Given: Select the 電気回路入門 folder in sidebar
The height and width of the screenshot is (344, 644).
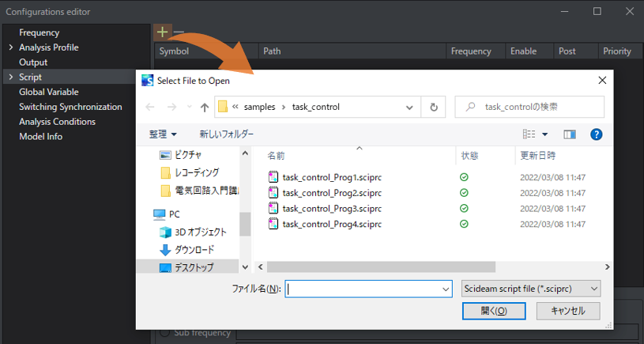Looking at the screenshot, I should [x=199, y=191].
